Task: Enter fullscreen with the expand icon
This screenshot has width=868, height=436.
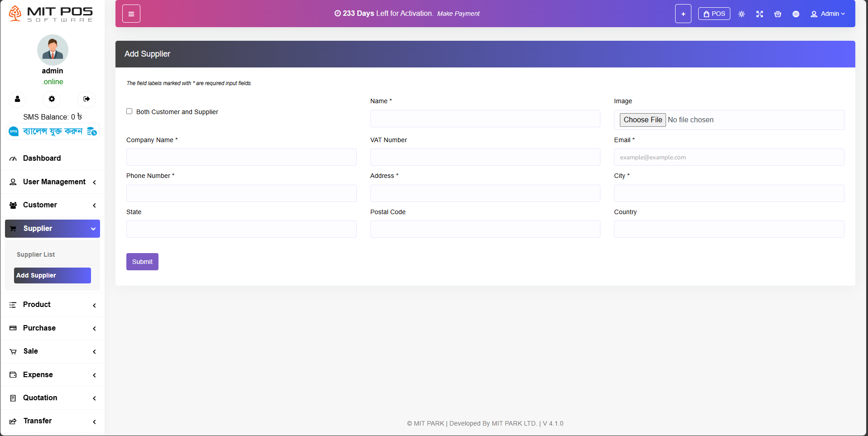Action: click(x=759, y=14)
